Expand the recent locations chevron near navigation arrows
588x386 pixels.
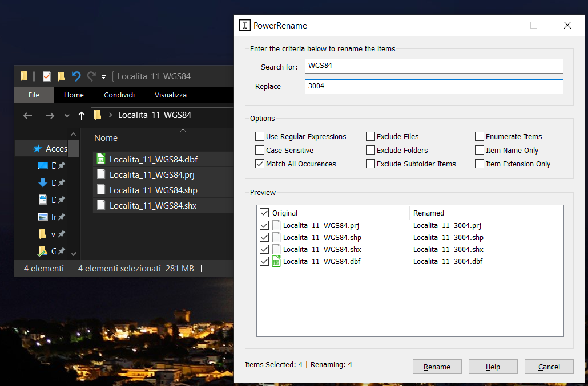coord(67,115)
